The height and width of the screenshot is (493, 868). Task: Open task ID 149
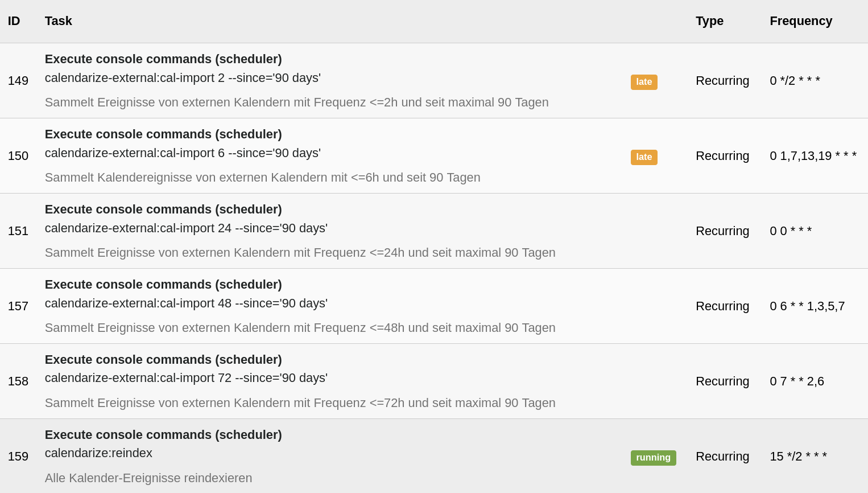[18, 81]
